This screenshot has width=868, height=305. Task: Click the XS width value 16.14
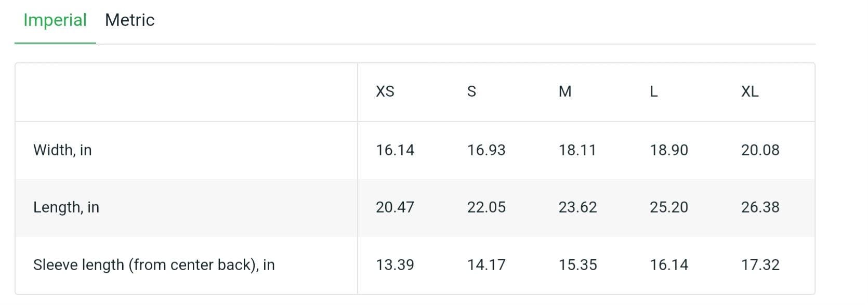[x=395, y=150]
